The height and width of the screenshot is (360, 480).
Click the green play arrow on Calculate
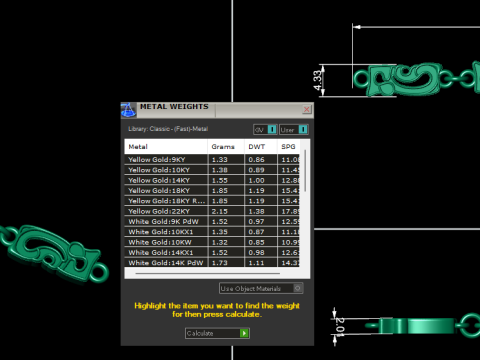(x=244, y=333)
